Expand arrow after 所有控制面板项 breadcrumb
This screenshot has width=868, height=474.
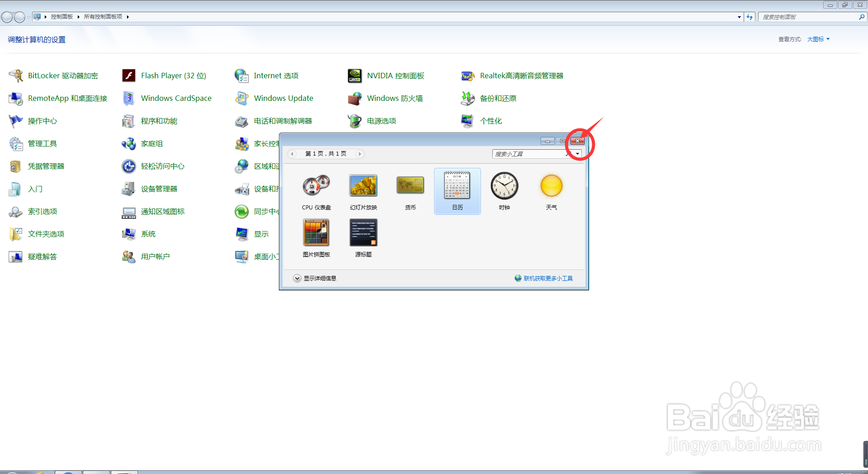pos(128,17)
